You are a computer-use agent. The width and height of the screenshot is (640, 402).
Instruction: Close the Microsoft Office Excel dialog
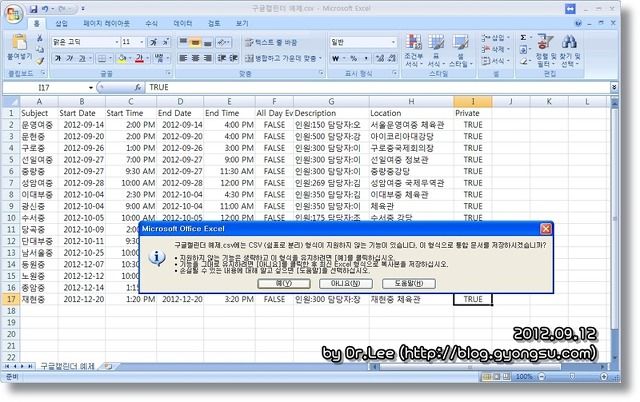(x=546, y=229)
